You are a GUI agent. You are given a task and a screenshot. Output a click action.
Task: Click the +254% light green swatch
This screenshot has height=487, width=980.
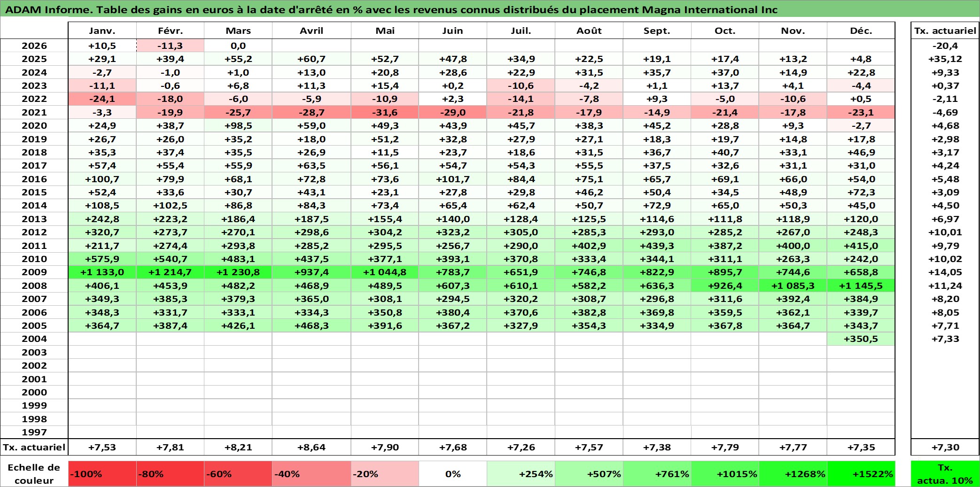coord(521,474)
